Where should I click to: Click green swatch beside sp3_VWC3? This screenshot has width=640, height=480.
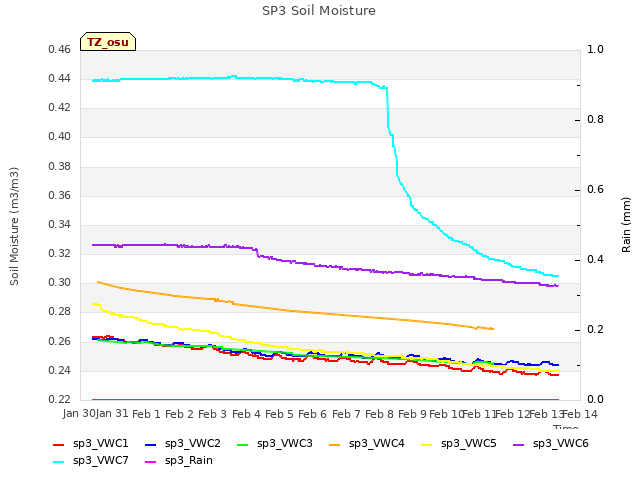click(243, 445)
